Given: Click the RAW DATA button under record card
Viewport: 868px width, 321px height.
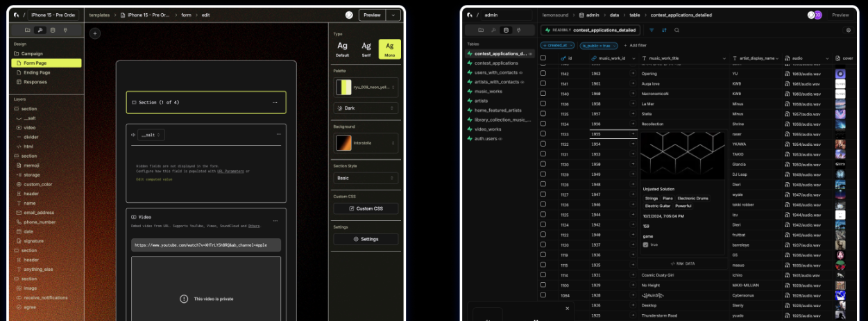Looking at the screenshot, I should tap(682, 263).
